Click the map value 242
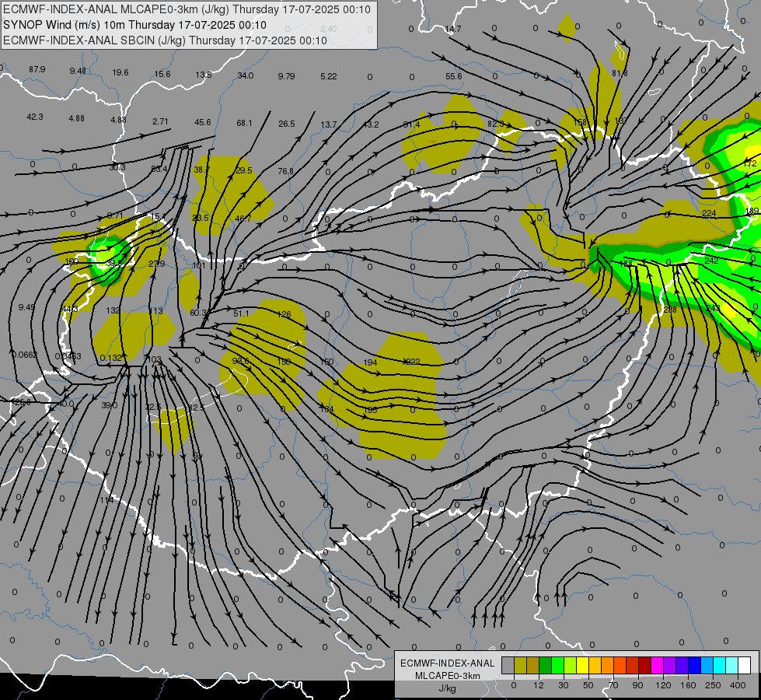Image resolution: width=761 pixels, height=700 pixels. coord(711,261)
